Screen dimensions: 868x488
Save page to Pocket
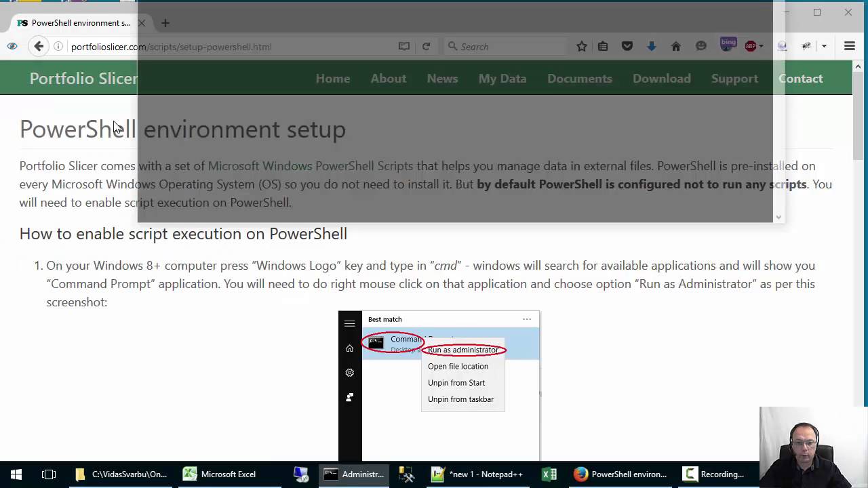627,46
